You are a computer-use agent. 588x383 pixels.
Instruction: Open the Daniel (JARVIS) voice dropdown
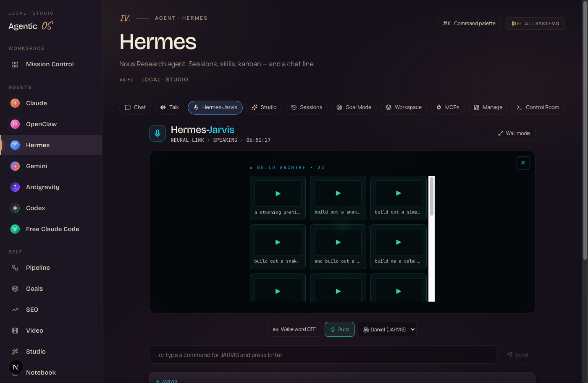[x=387, y=329]
